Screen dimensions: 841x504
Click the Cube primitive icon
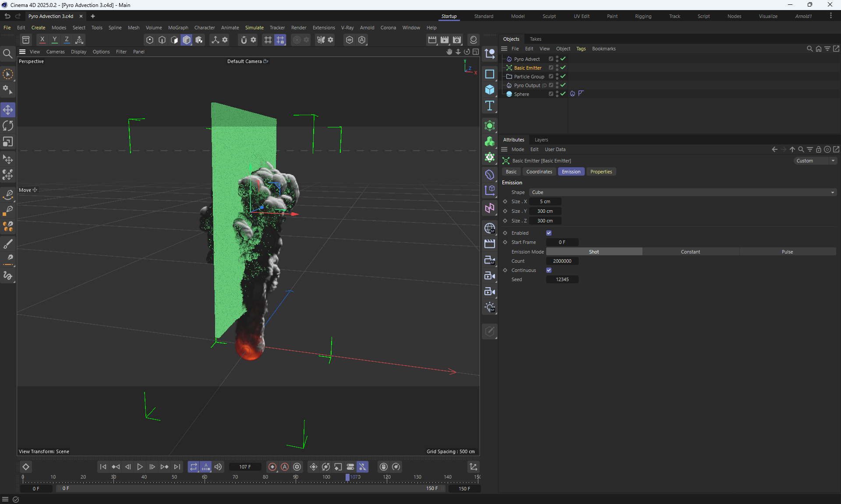[x=490, y=90]
